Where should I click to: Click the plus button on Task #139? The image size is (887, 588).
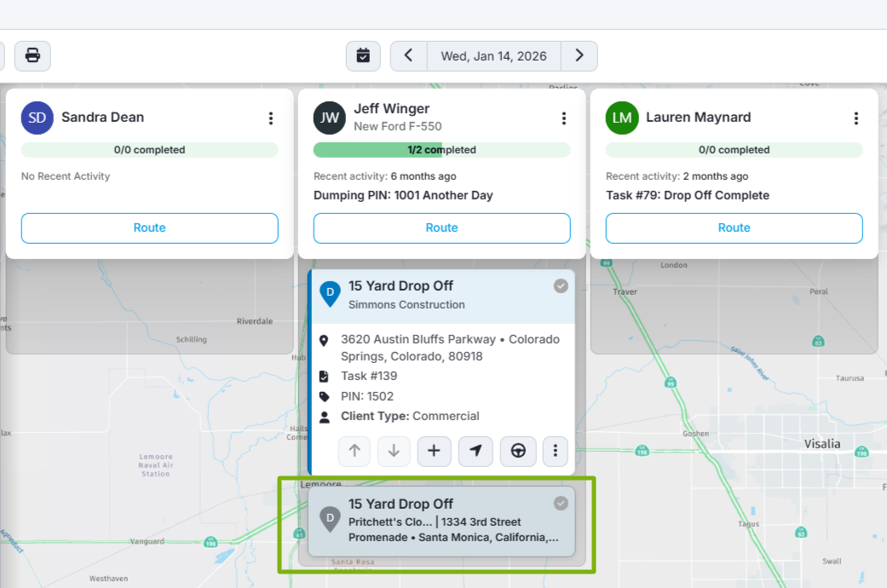pos(434,451)
